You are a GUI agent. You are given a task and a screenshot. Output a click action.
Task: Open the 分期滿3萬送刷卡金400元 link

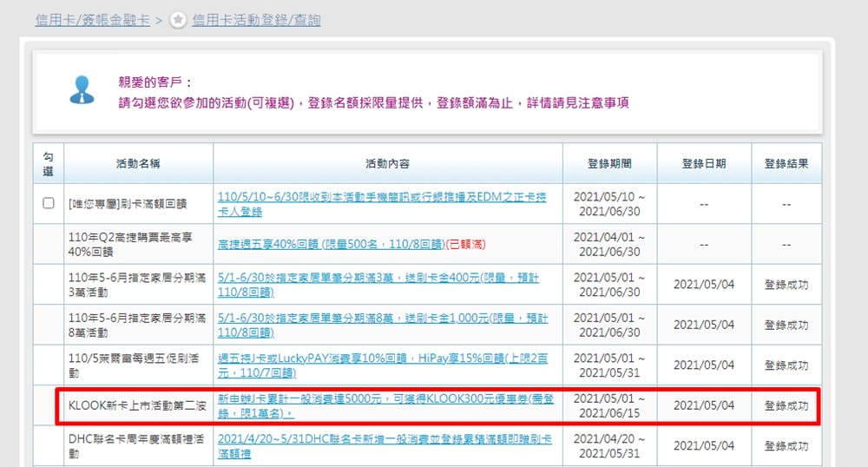(x=378, y=285)
